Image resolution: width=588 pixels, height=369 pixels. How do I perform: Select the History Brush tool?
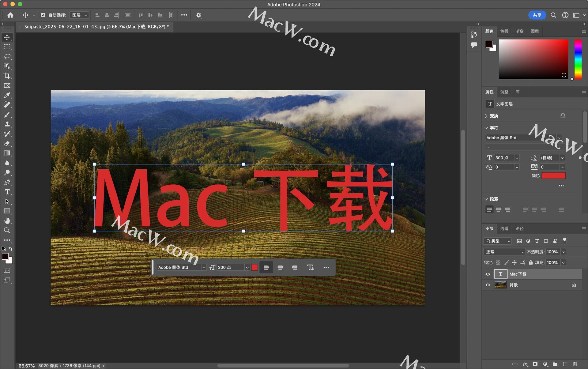pyautogui.click(x=7, y=134)
